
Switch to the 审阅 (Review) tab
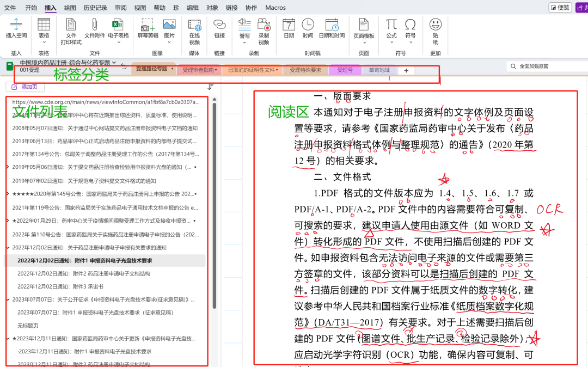(x=121, y=8)
